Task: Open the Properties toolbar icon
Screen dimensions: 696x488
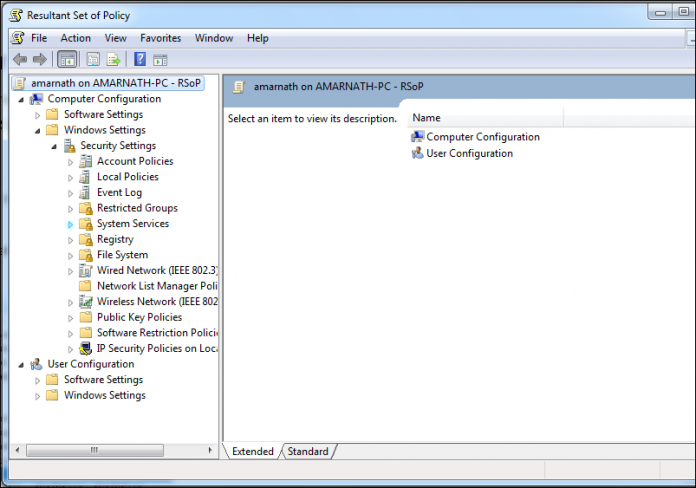Action: pos(93,59)
